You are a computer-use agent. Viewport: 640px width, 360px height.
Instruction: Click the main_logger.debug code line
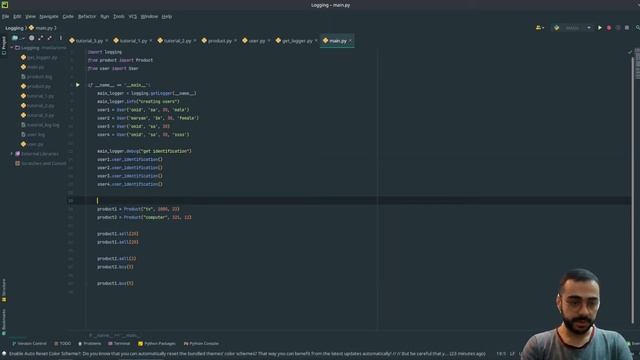click(144, 151)
